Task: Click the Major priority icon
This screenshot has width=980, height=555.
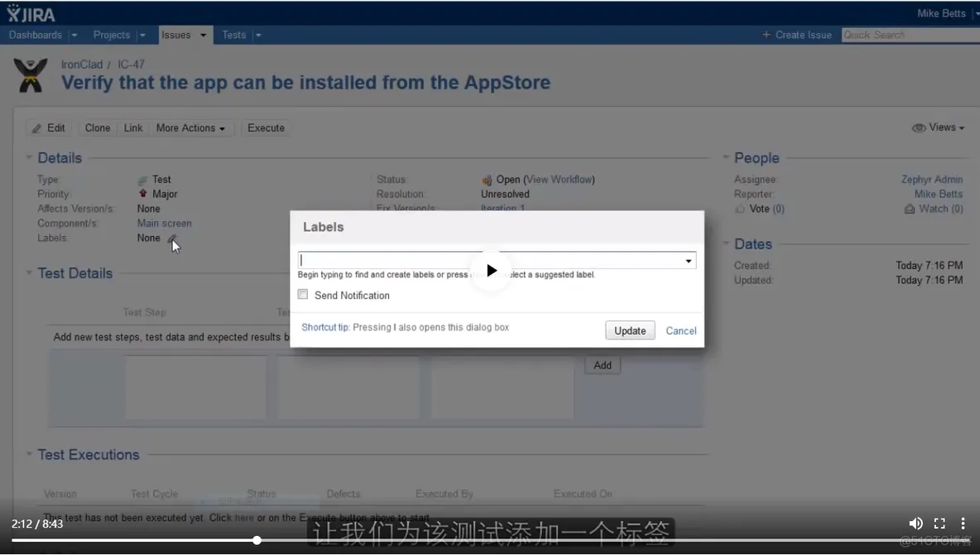Action: click(143, 193)
